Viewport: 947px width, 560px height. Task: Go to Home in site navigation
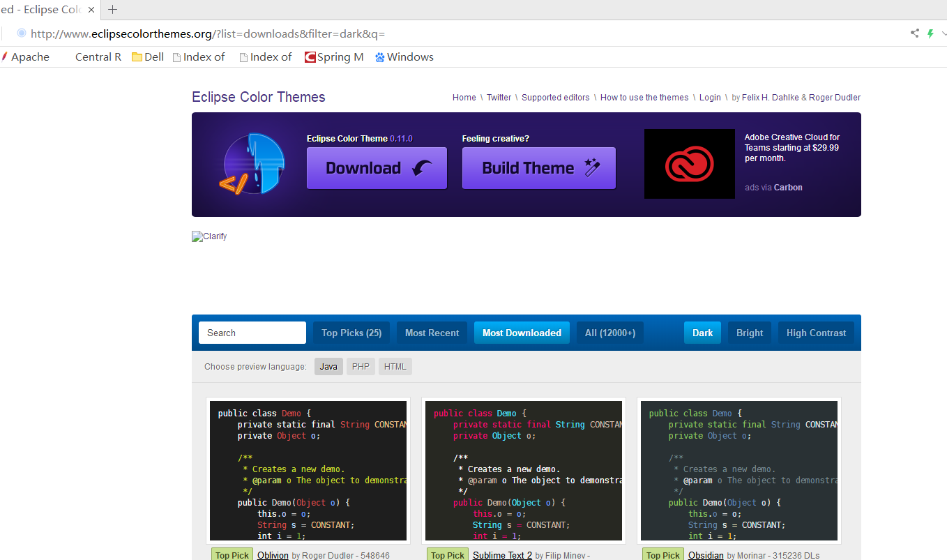pos(464,98)
